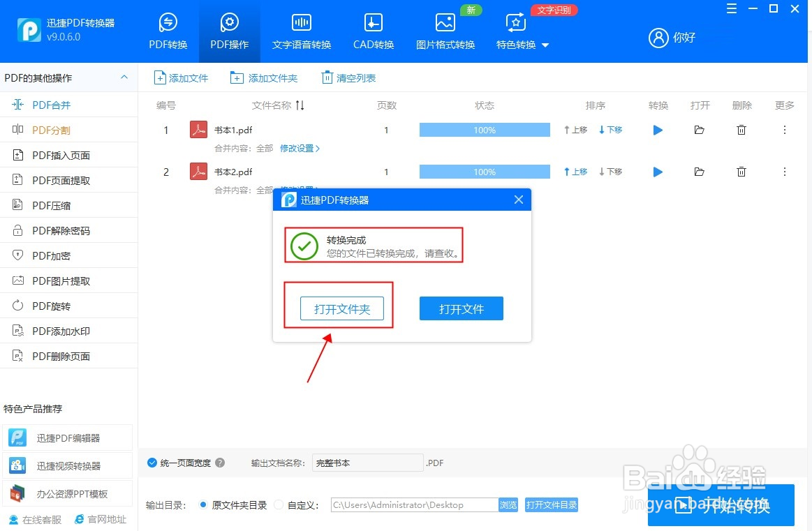Select PDF添加水印 in sidebar
Screen dimensions: 812x531
pos(69,331)
